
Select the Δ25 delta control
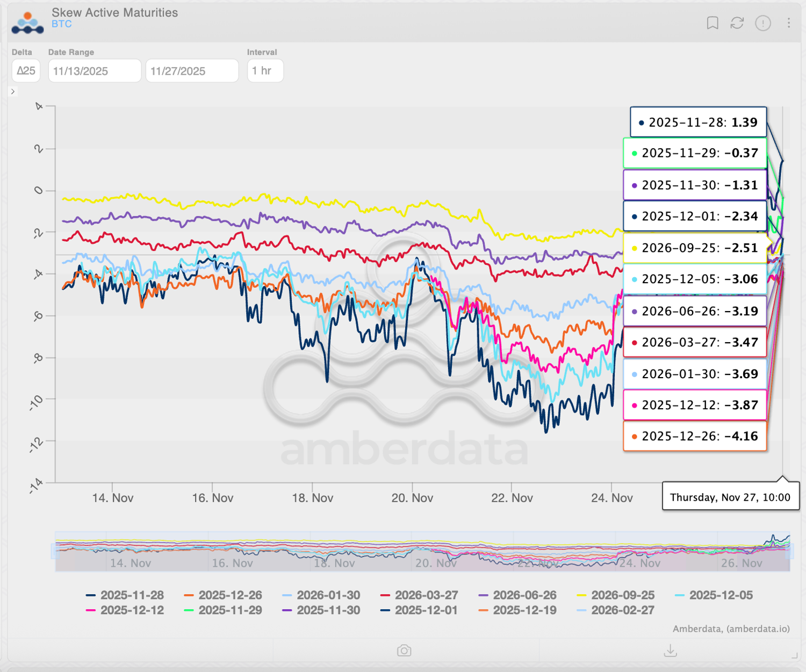(x=26, y=70)
